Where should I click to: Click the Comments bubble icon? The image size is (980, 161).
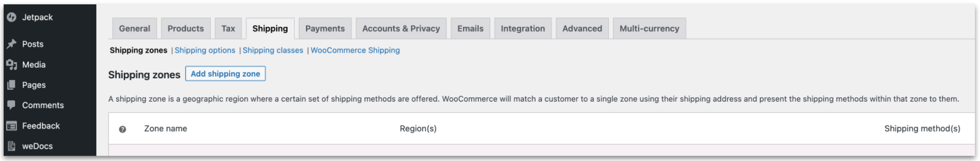tap(12, 105)
